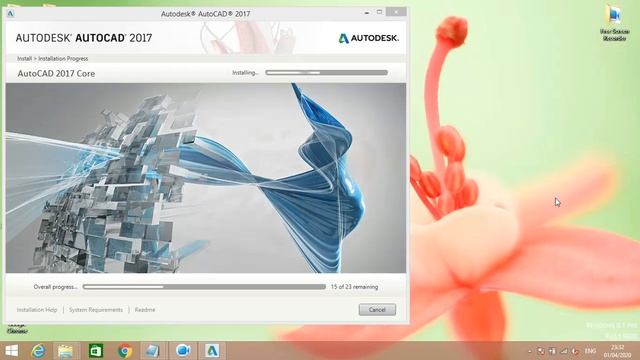Image resolution: width=640 pixels, height=360 pixels.
Task: Open the Installation Help link
Action: pyautogui.click(x=37, y=310)
